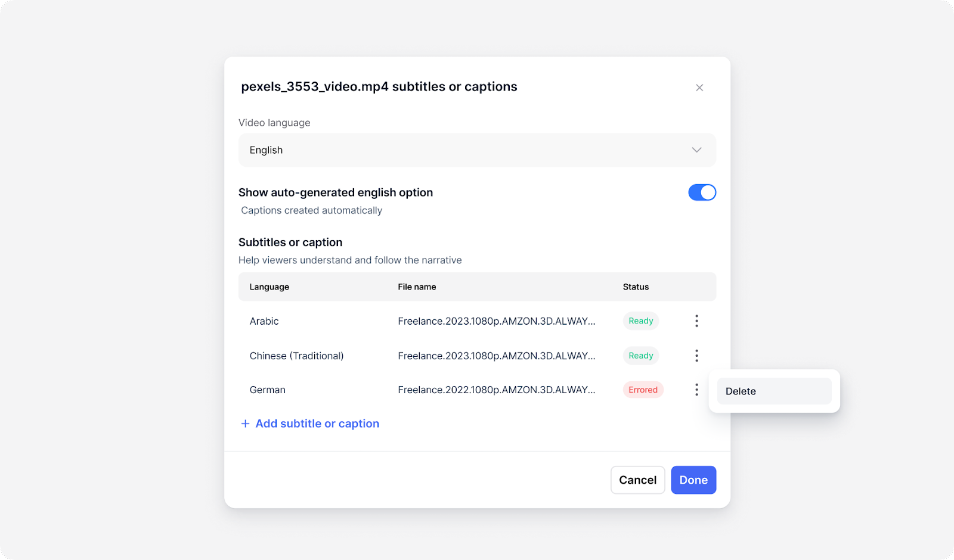The height and width of the screenshot is (560, 954).
Task: Click Add subtitle or caption link
Action: coord(317,424)
